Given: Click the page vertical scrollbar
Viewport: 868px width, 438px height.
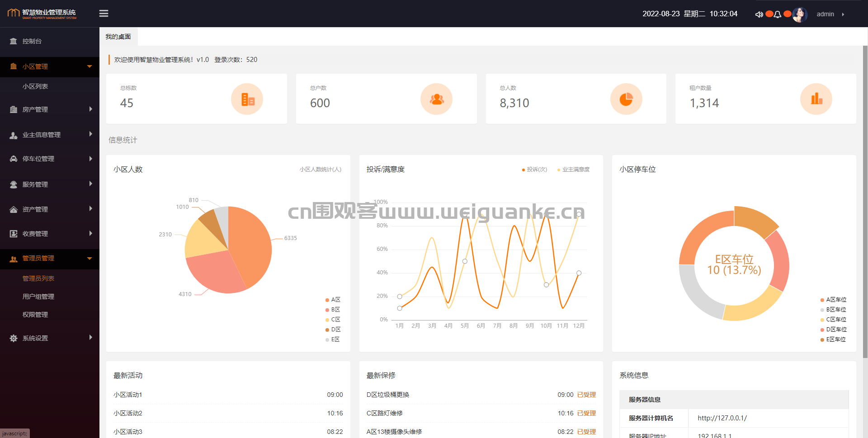Looking at the screenshot, I should (x=865, y=201).
